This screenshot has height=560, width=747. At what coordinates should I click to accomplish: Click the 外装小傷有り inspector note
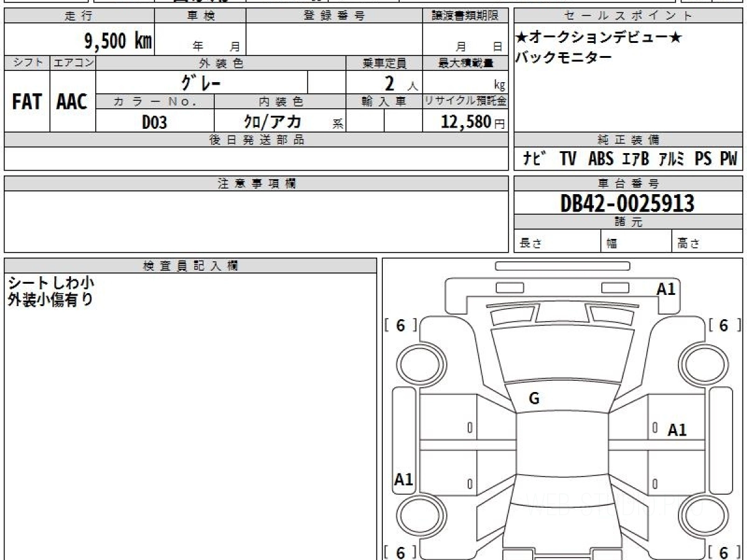pyautogui.click(x=50, y=299)
